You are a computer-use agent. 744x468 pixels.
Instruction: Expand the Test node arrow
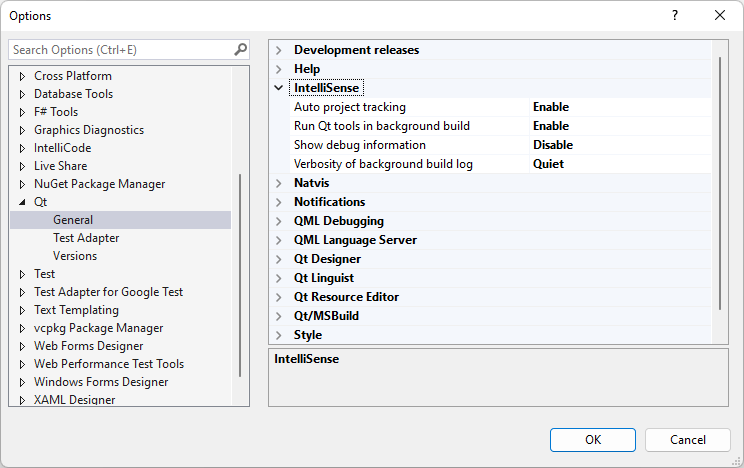click(22, 274)
